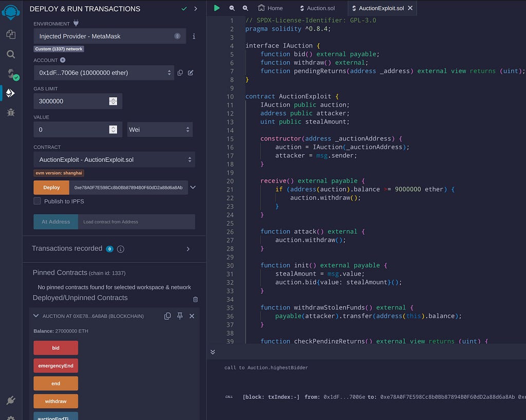Image resolution: width=526 pixels, height=420 pixels.
Task: Clear deployed contracts with trash icon
Action: point(195,299)
